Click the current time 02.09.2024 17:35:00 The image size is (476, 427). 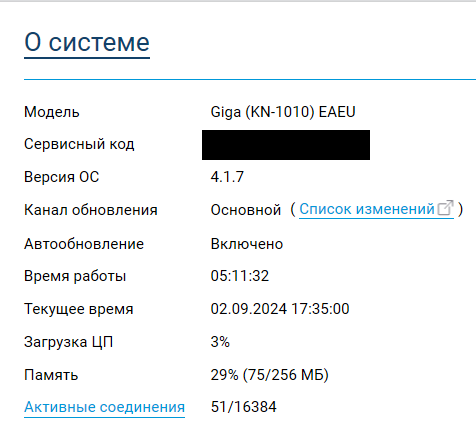(x=280, y=309)
